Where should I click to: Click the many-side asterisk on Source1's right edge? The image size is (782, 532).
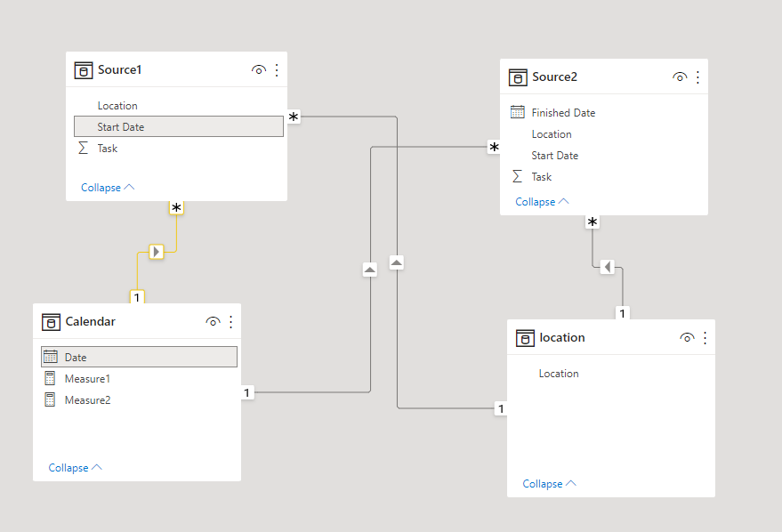tap(294, 117)
